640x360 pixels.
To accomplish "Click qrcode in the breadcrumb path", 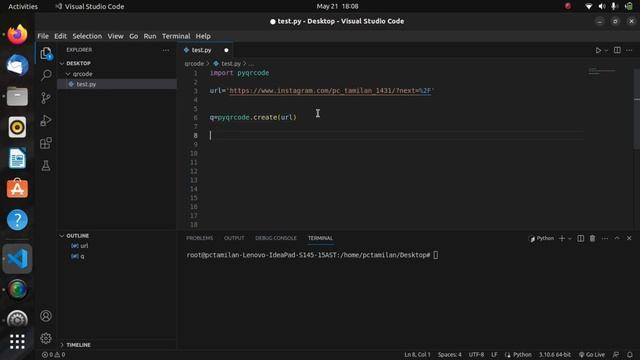I will [194, 64].
